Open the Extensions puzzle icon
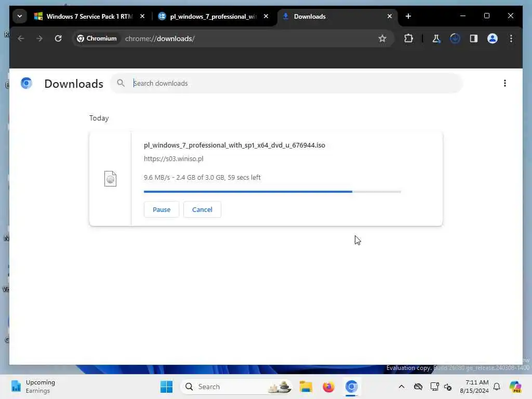 pos(408,38)
